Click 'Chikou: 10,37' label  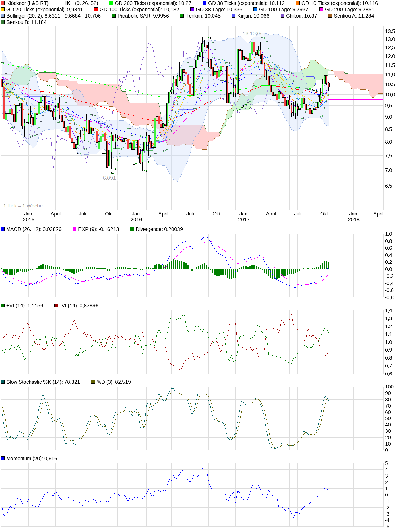[x=301, y=16]
